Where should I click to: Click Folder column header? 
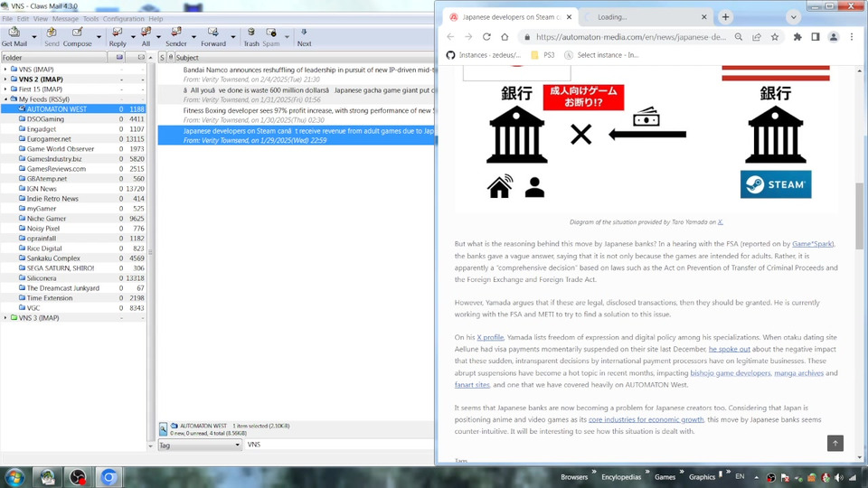(x=53, y=58)
